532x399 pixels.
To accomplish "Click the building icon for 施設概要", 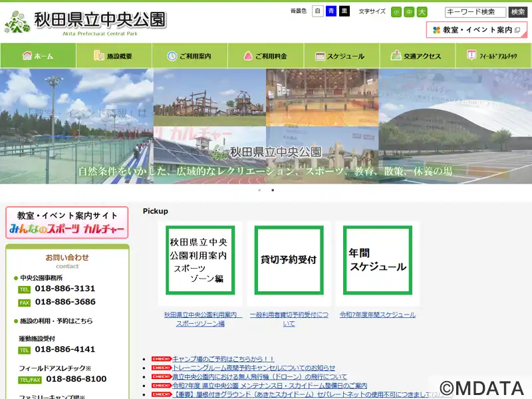I will [x=98, y=55].
